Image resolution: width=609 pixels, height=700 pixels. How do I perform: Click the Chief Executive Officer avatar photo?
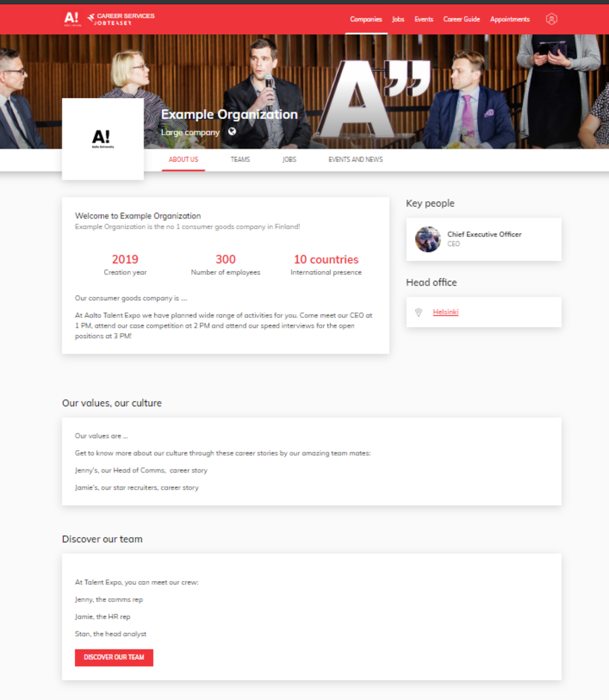coord(428,239)
